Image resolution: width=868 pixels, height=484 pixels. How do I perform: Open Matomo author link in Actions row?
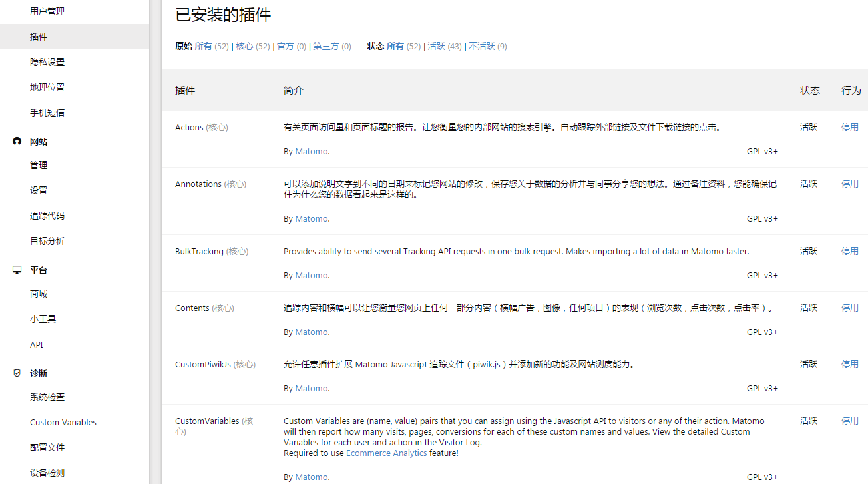click(x=312, y=151)
